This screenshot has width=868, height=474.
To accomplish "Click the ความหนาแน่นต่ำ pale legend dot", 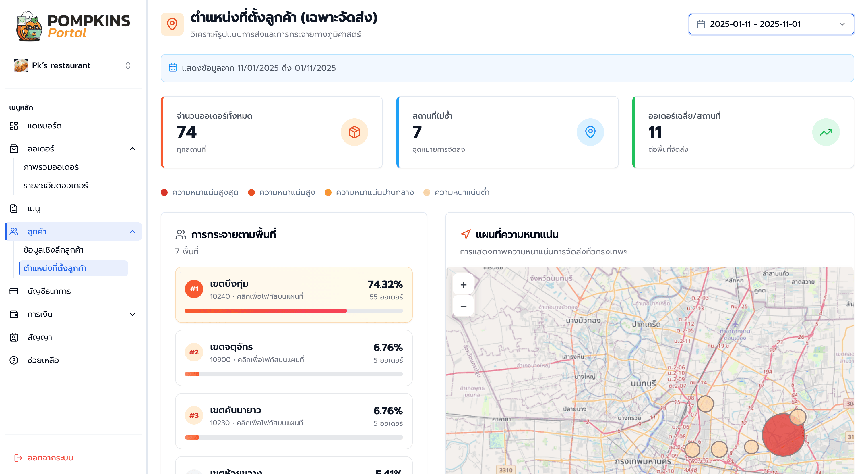I will coord(427,192).
